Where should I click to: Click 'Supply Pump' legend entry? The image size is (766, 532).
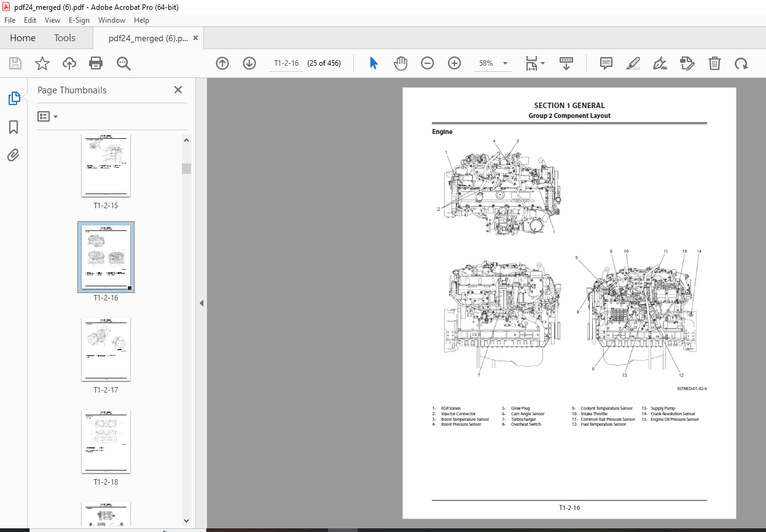(663, 409)
